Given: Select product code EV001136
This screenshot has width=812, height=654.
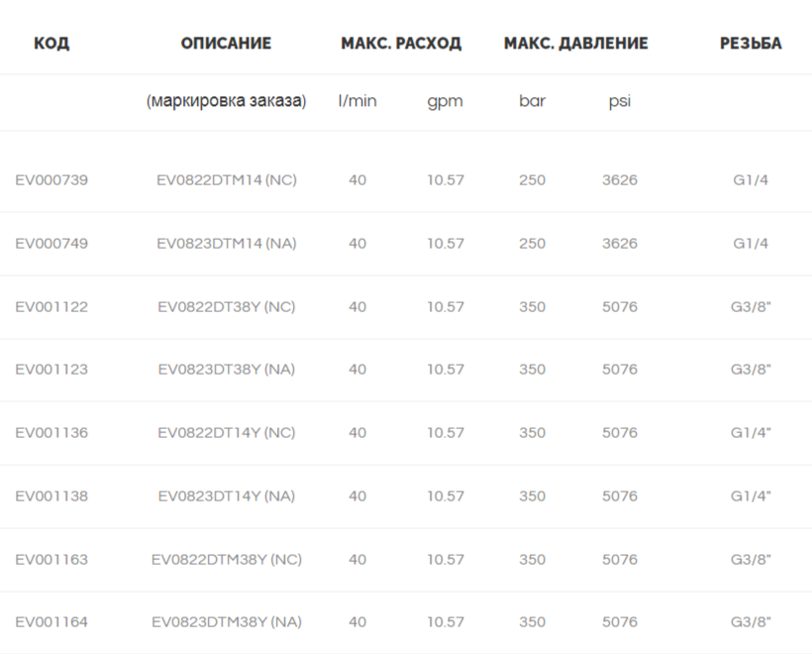Looking at the screenshot, I should (x=51, y=433).
